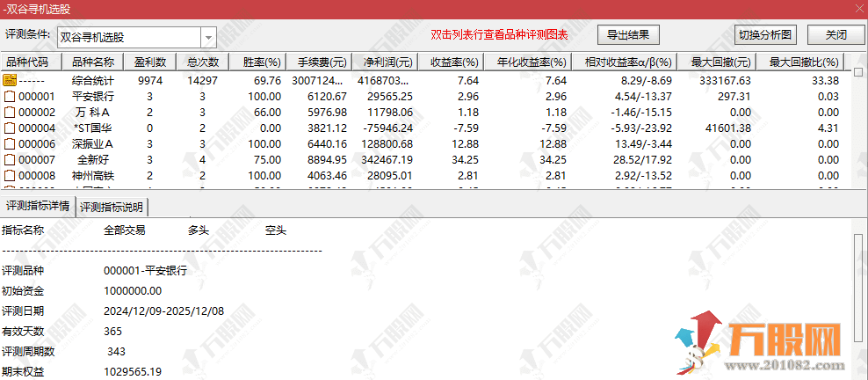Sort by 总次数 column header
The height and width of the screenshot is (380, 868).
201,62
